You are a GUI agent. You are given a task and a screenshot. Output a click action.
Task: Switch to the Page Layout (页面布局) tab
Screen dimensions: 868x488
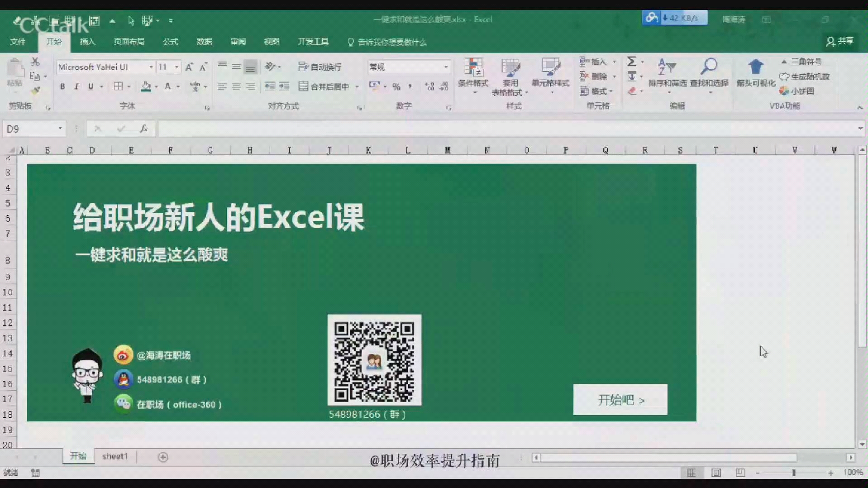pyautogui.click(x=129, y=42)
